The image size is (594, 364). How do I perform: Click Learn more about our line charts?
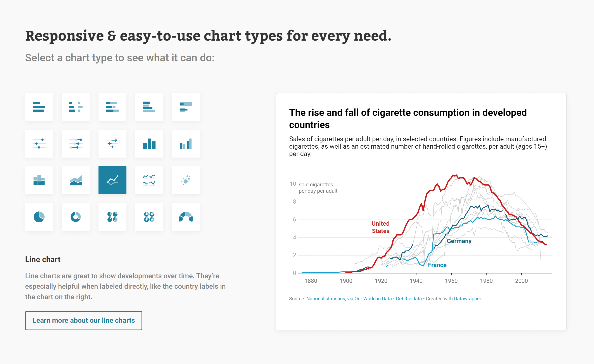84,320
